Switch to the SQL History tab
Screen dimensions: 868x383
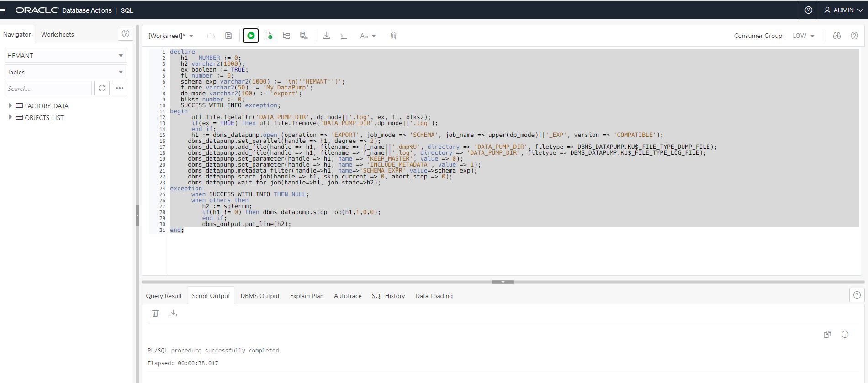coord(388,296)
